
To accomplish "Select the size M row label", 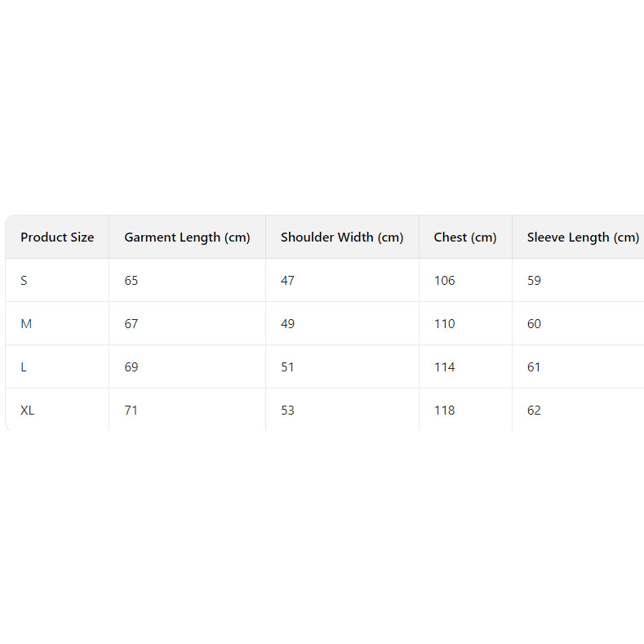I will 26,324.
